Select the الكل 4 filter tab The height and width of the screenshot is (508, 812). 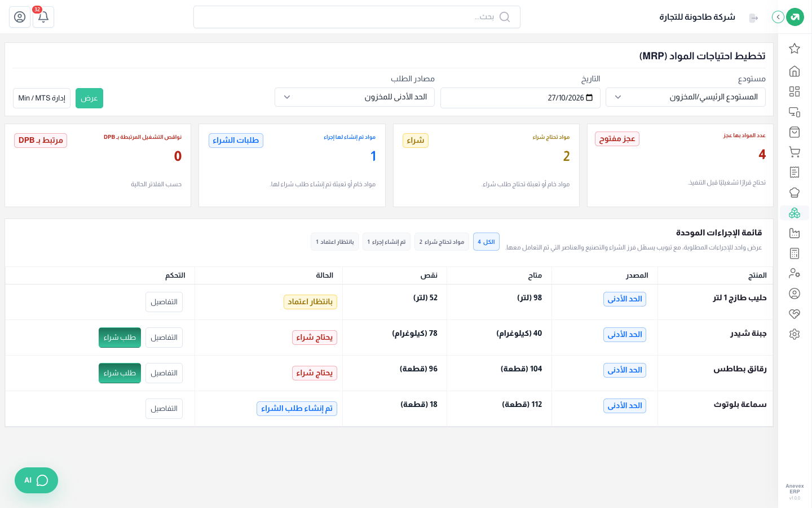tap(486, 242)
